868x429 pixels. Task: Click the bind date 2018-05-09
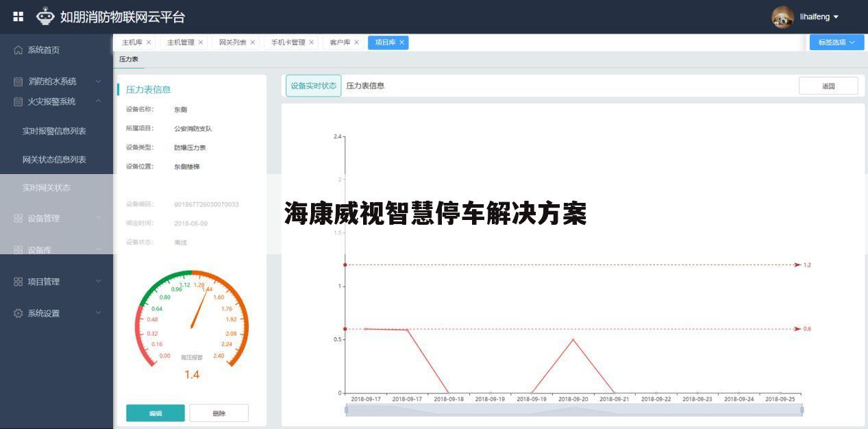[x=190, y=223]
